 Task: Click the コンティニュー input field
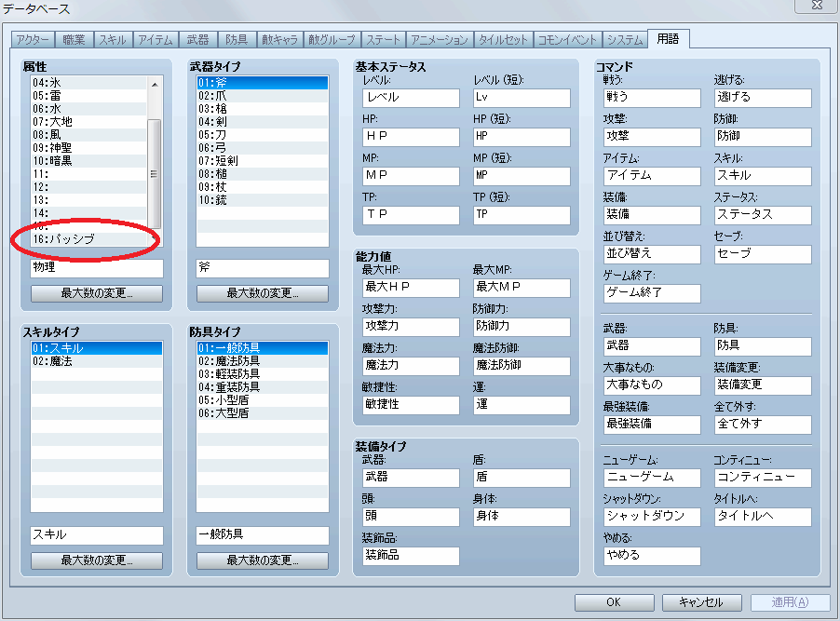pyautogui.click(x=763, y=478)
